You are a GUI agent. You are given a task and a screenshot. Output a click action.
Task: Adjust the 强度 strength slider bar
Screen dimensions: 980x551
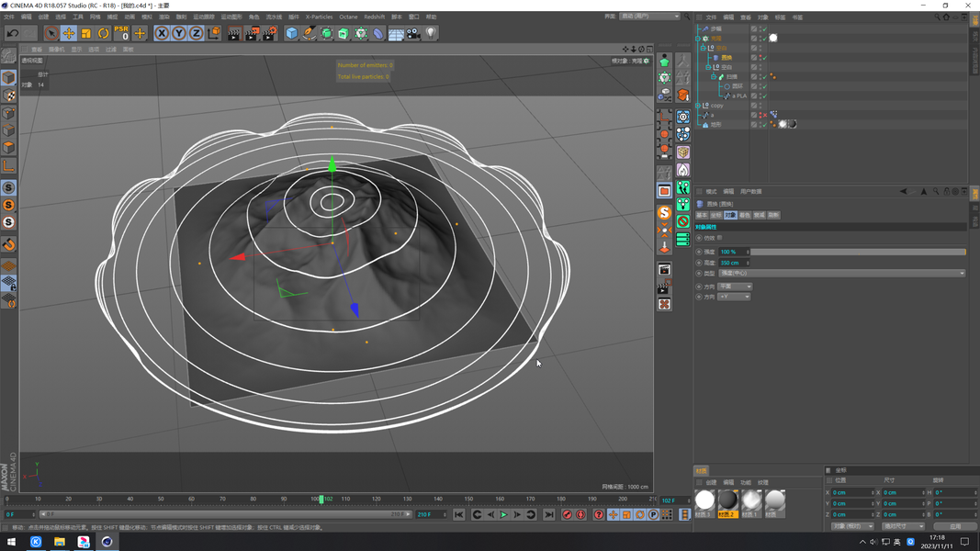coord(858,252)
